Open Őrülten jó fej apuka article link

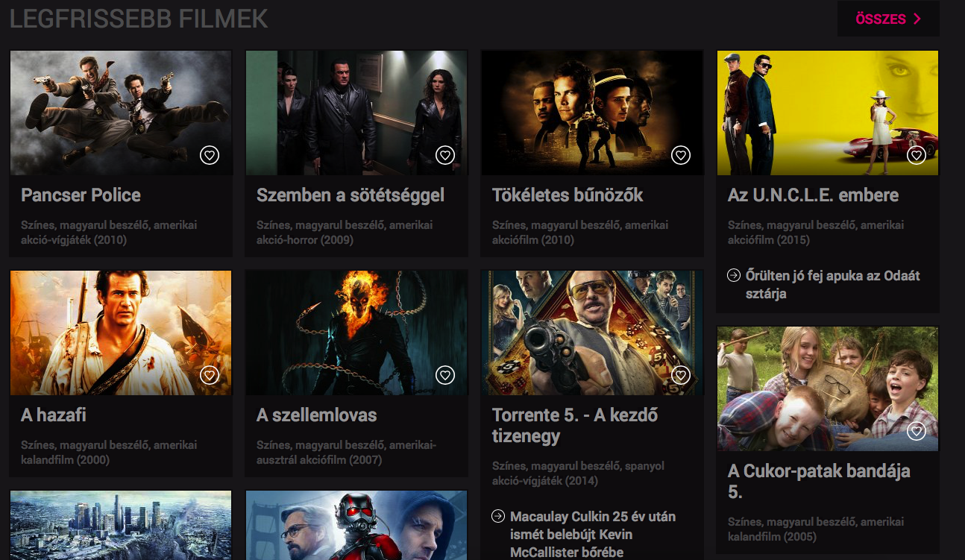(832, 284)
